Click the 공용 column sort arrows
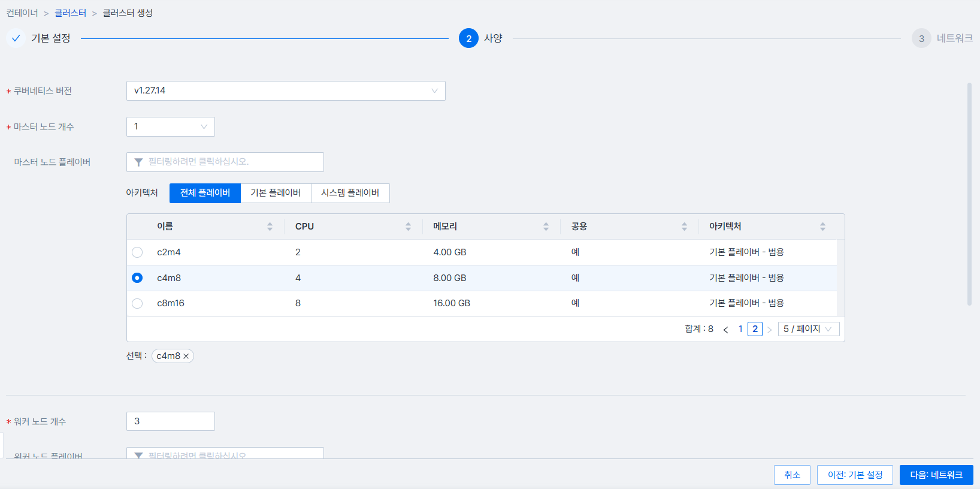 [x=684, y=227]
